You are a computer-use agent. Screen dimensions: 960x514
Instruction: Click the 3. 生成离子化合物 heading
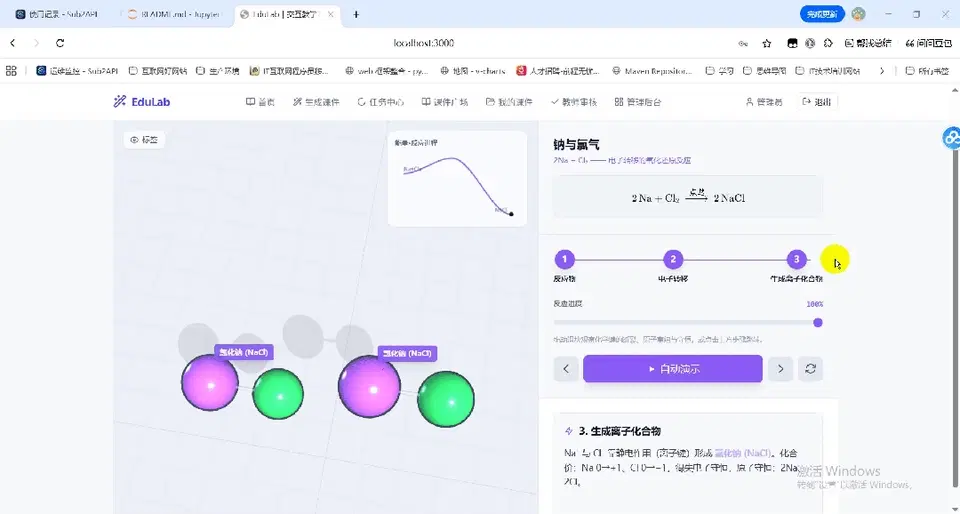(620, 431)
